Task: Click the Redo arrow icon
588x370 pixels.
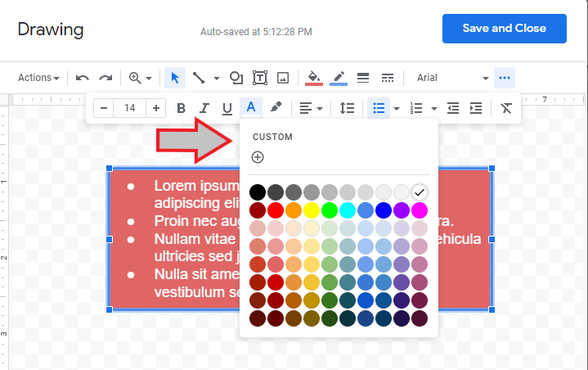Action: point(105,78)
